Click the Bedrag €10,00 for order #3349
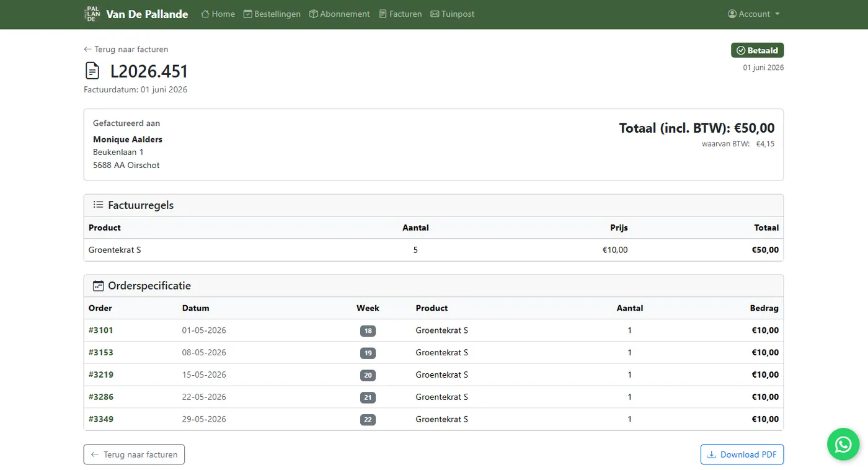The height and width of the screenshot is (470, 868). tap(766, 420)
